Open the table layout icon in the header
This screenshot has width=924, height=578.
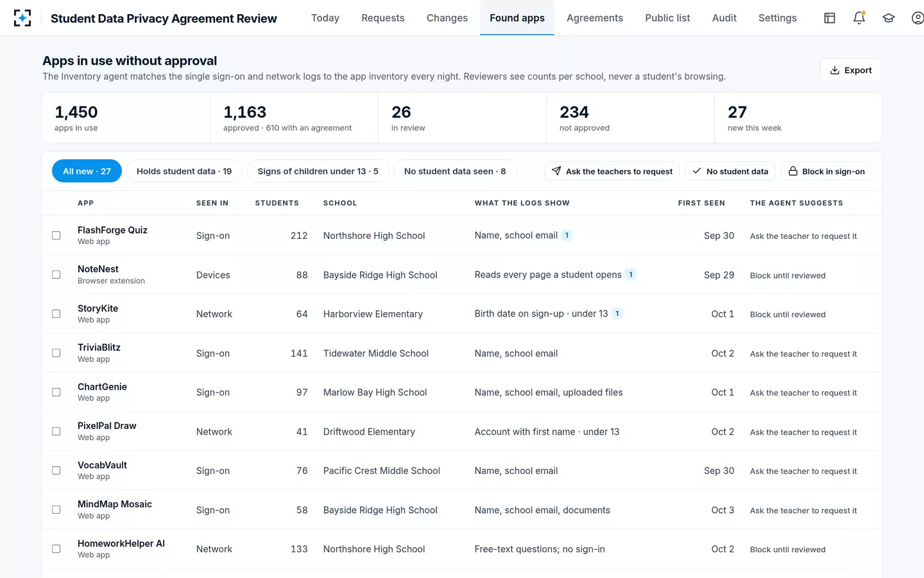coord(830,18)
